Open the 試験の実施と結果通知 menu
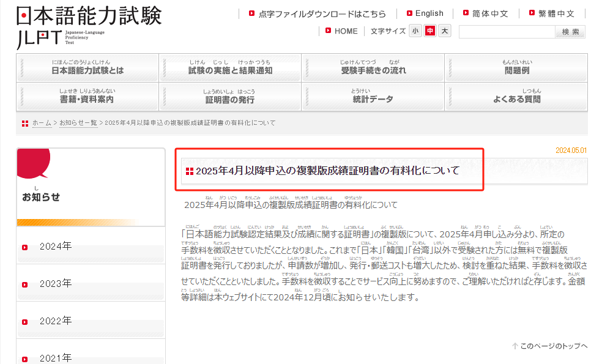Screen dimensions: 602x364 230,67
